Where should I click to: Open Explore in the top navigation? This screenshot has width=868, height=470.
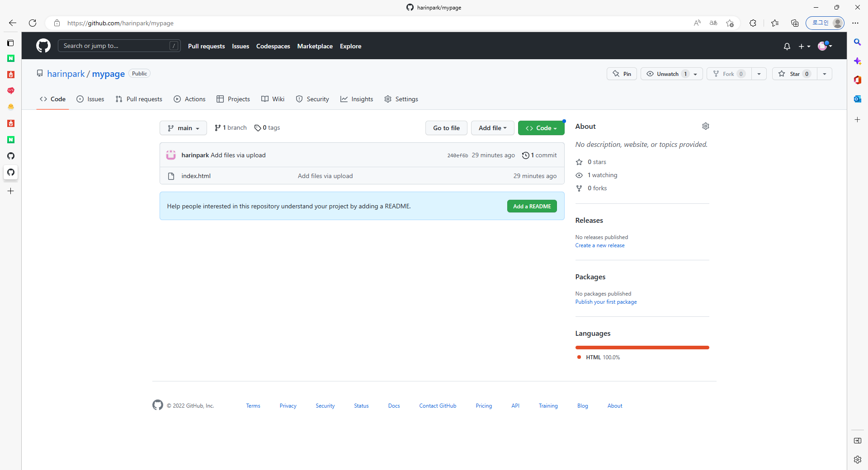coord(351,46)
